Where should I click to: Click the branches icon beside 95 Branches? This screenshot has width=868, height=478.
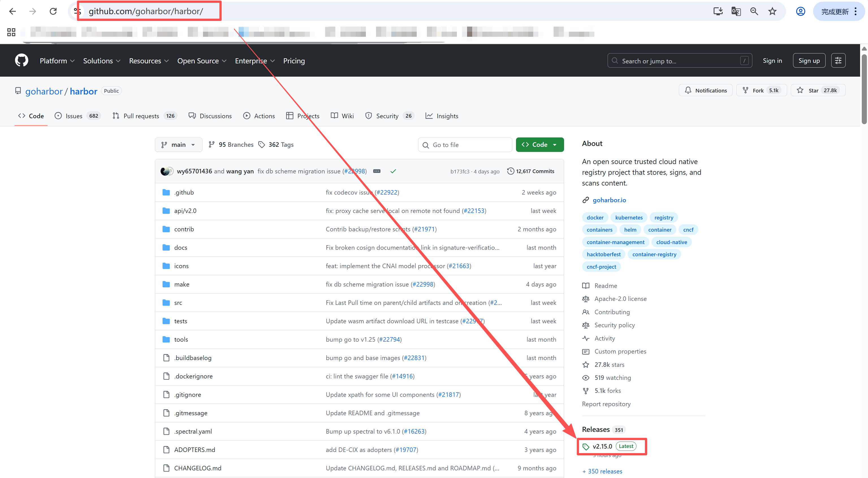[x=211, y=145]
